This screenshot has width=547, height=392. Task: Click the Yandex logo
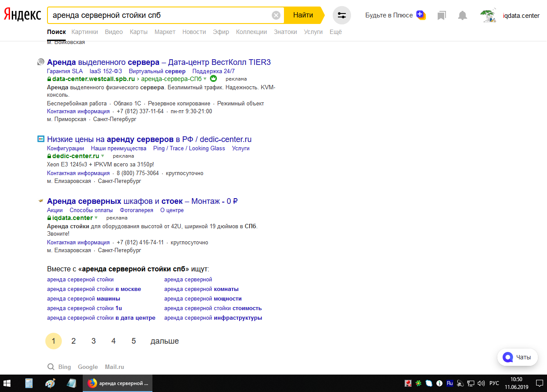coord(22,15)
